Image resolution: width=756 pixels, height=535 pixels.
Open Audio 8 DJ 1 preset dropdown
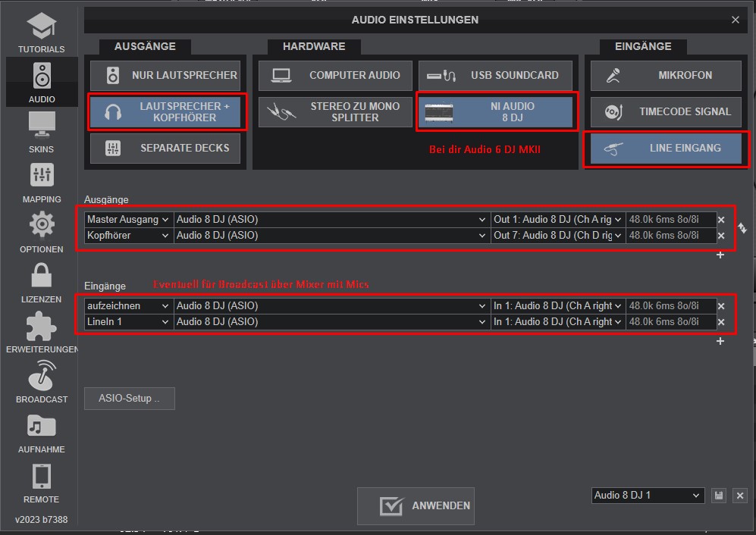(x=648, y=495)
